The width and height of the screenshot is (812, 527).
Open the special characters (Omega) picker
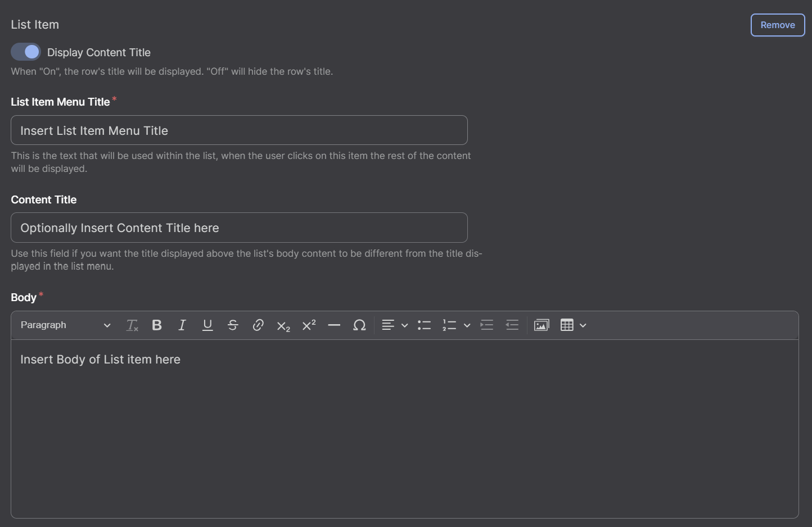[x=359, y=325]
